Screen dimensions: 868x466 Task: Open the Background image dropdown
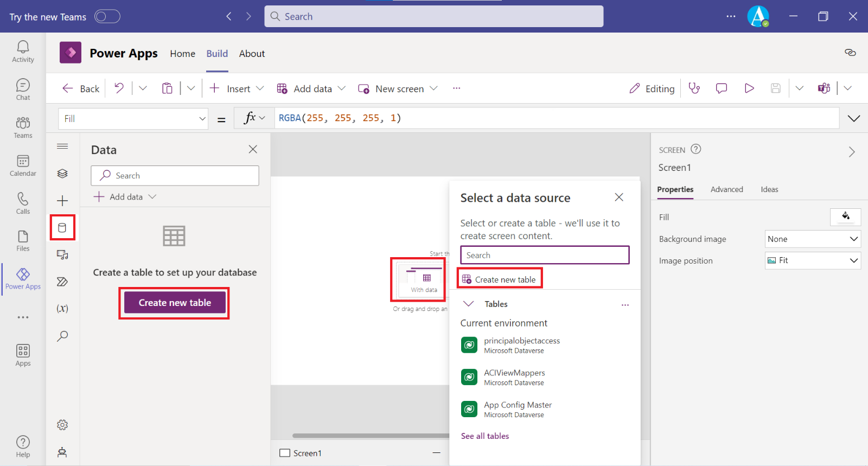812,239
